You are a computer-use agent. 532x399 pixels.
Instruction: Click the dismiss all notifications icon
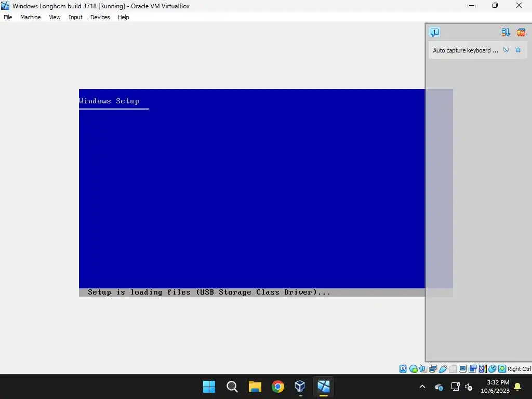pyautogui.click(x=521, y=32)
